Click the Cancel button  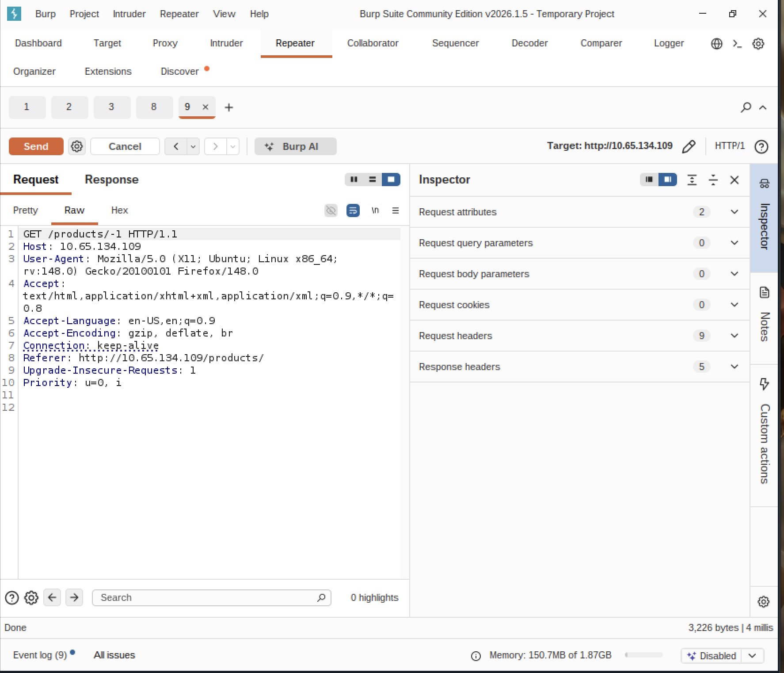point(125,146)
